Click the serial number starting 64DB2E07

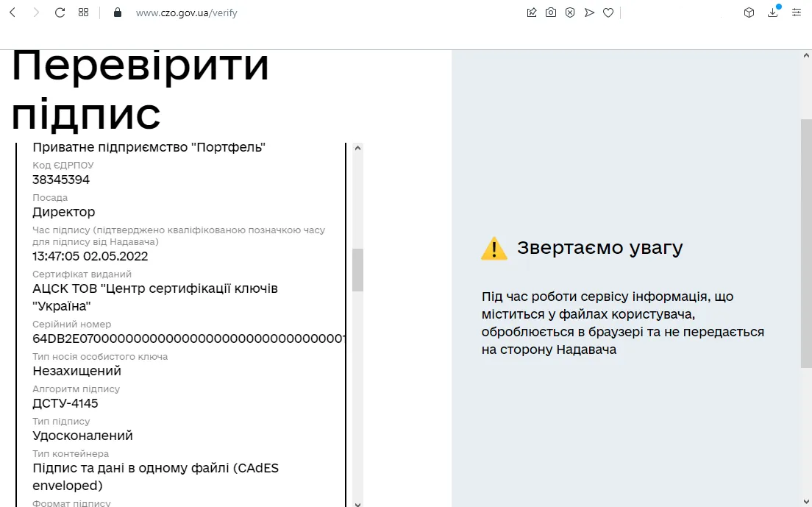(x=189, y=338)
